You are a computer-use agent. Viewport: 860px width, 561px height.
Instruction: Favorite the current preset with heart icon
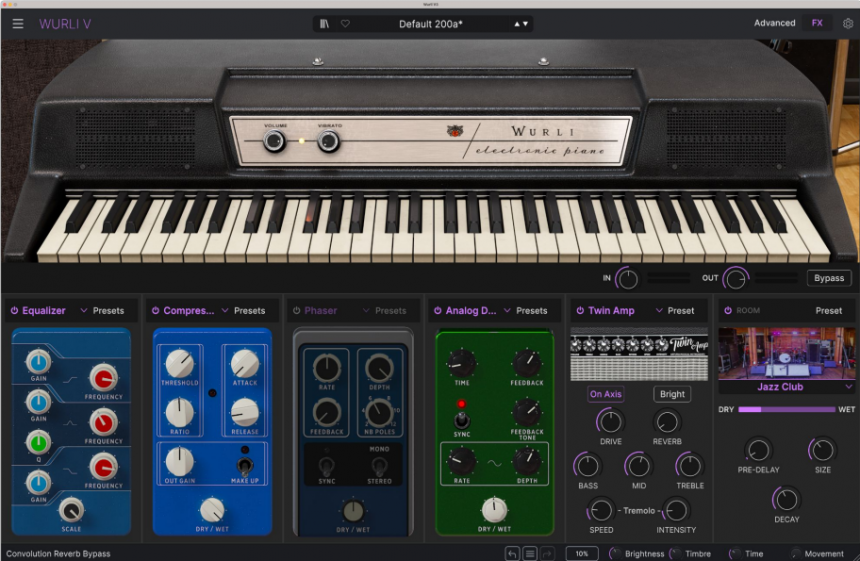(345, 24)
